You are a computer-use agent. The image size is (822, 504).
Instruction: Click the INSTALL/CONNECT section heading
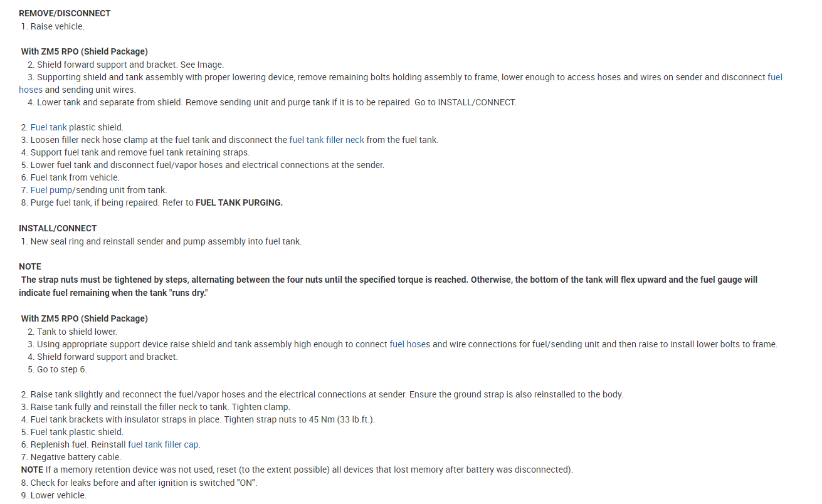tap(58, 228)
